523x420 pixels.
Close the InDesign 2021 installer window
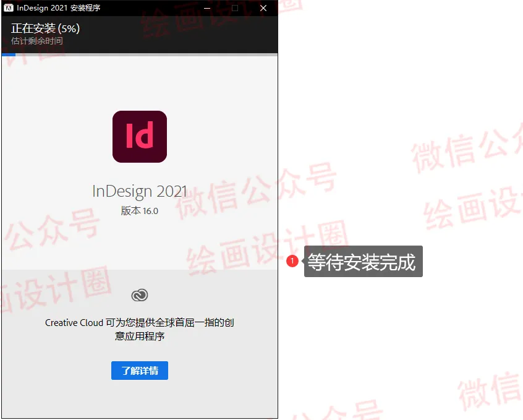[263, 8]
